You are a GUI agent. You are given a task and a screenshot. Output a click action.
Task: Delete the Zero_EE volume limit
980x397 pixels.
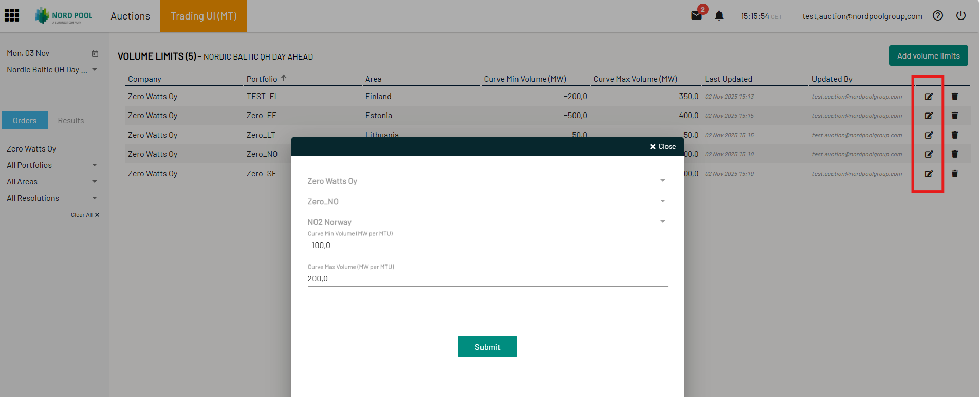955,116
